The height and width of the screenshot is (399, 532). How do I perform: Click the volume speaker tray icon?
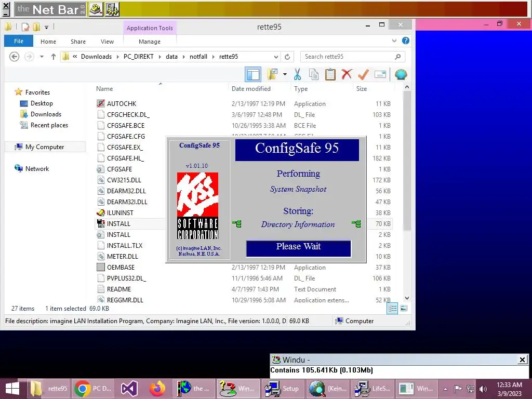tap(483, 389)
